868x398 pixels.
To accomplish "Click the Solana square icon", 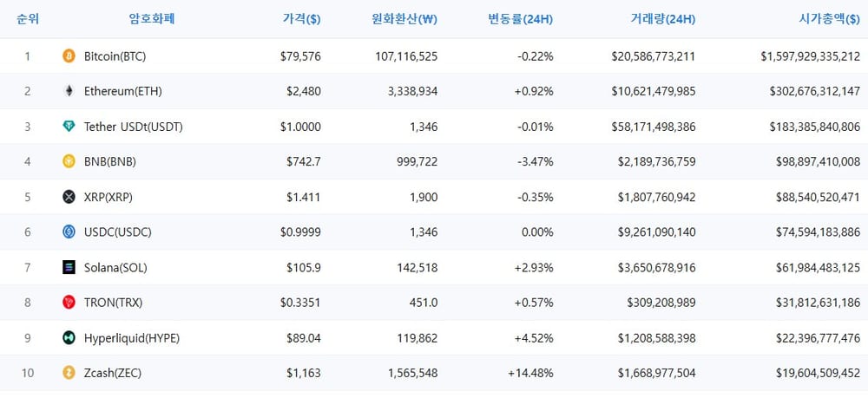I will coord(69,268).
